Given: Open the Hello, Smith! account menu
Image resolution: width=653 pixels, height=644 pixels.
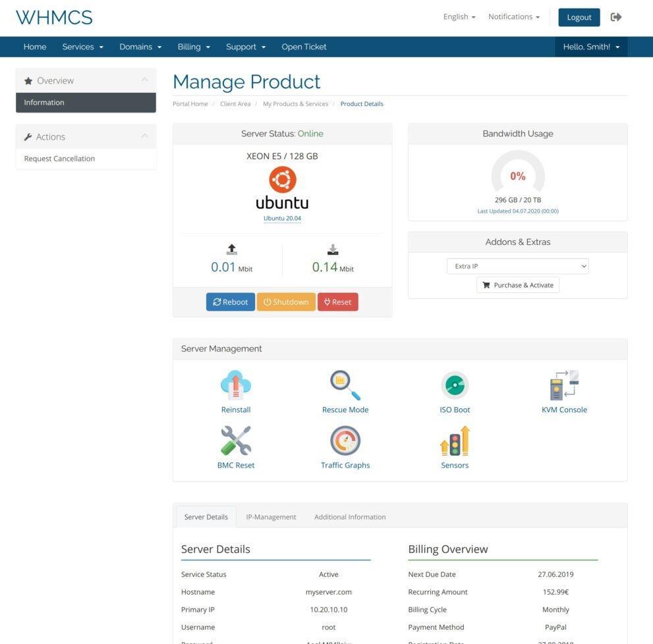Looking at the screenshot, I should point(591,47).
